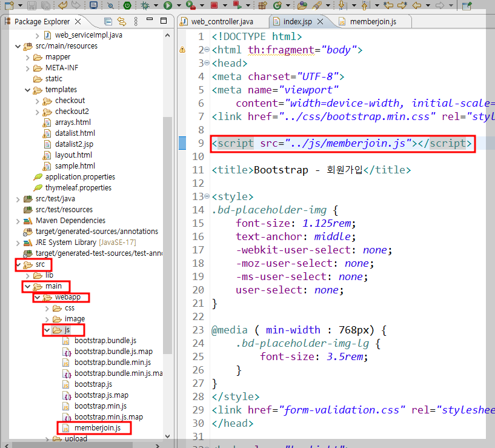Go to Previous Annotation up-arrow icon

pyautogui.click(x=365, y=5)
